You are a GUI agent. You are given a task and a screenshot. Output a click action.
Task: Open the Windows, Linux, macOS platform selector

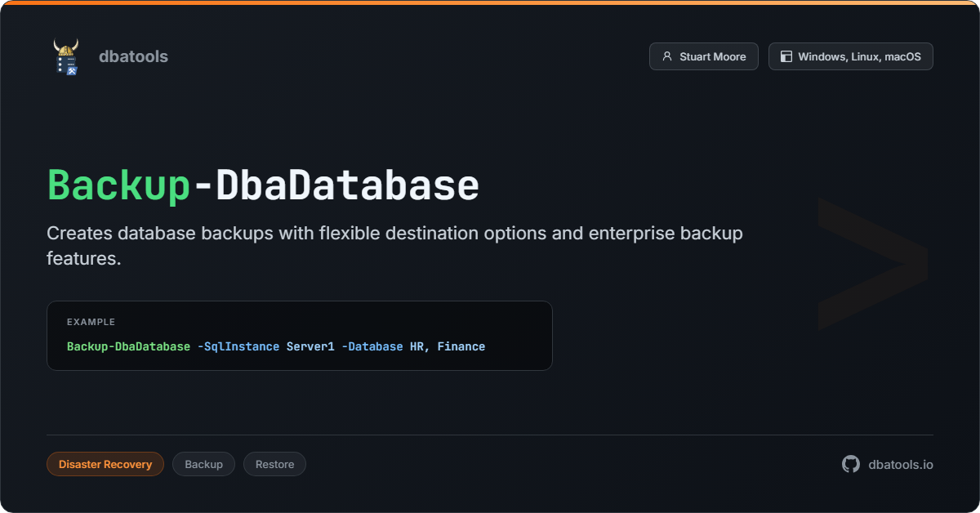pyautogui.click(x=850, y=56)
